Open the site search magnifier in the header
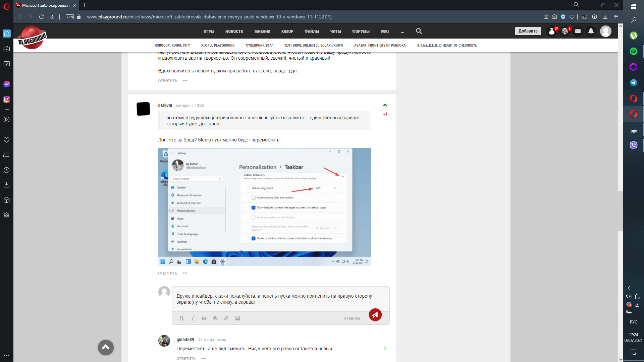Image resolution: width=644 pixels, height=362 pixels. (x=419, y=31)
